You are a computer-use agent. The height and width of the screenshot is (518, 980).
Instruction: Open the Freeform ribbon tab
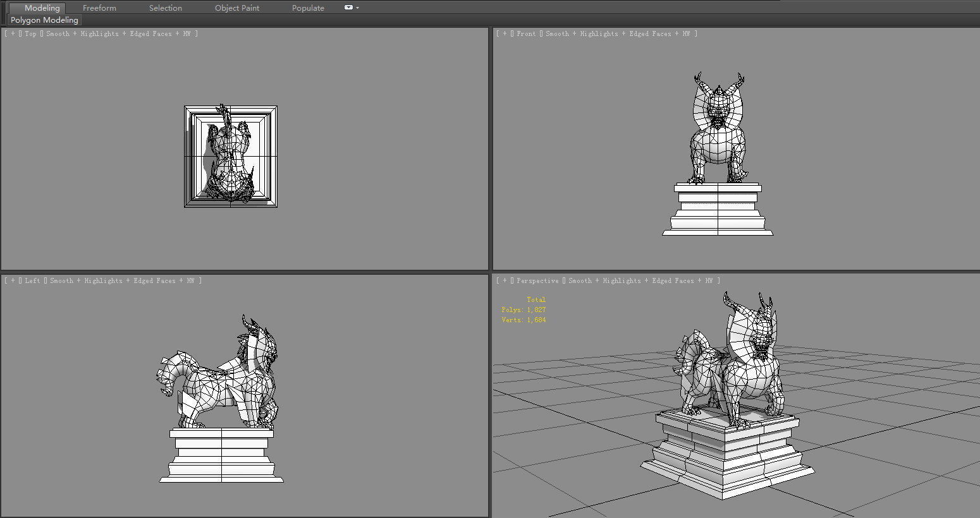[99, 8]
